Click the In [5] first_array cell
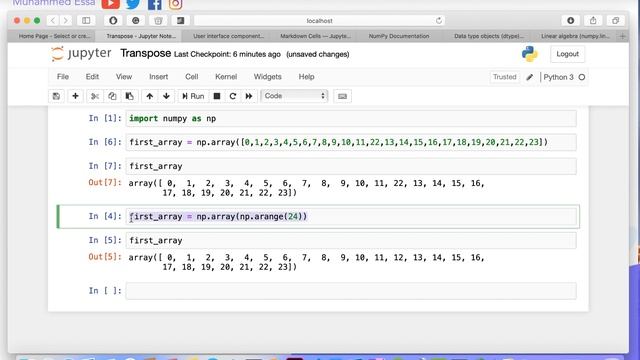 [x=351, y=240]
